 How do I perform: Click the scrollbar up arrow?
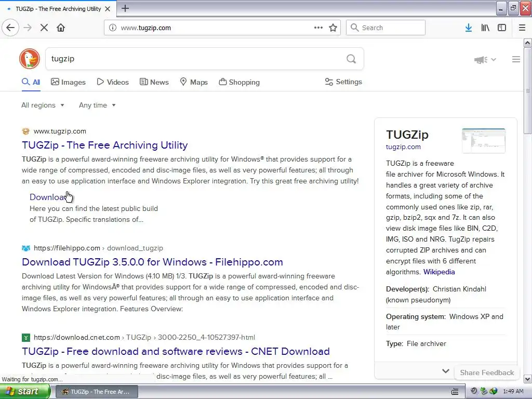pos(528,43)
